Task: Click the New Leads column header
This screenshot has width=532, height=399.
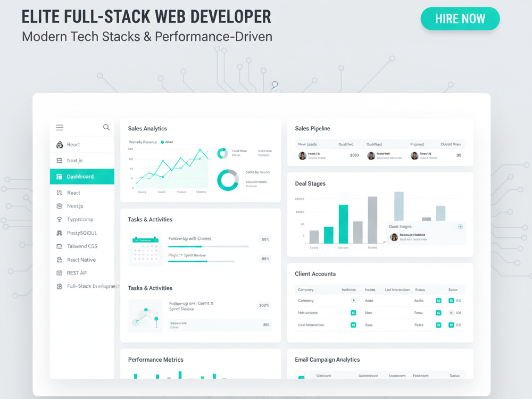Action: (307, 144)
